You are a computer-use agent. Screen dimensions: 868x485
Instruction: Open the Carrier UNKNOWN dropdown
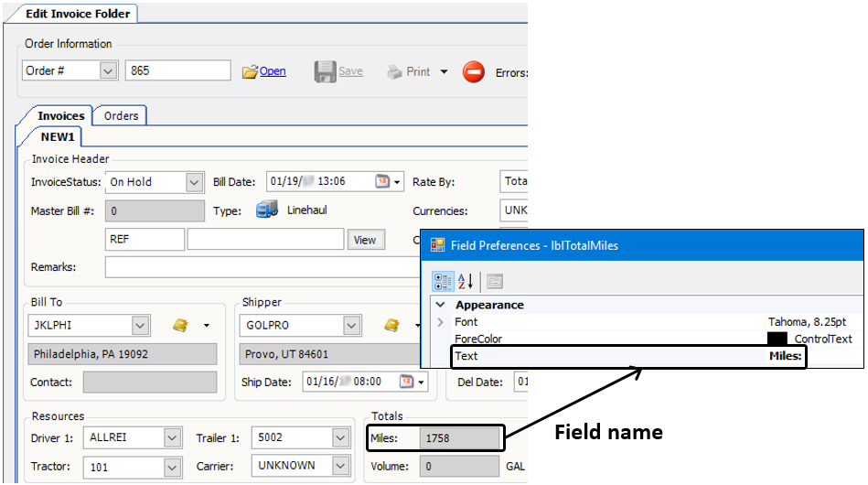click(340, 466)
